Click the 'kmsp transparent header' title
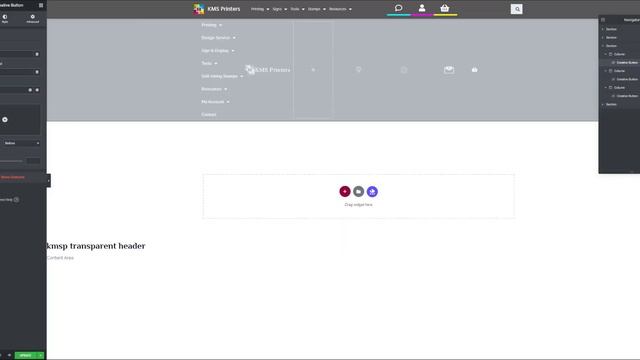Image resolution: width=640 pixels, height=360 pixels. 96,246
